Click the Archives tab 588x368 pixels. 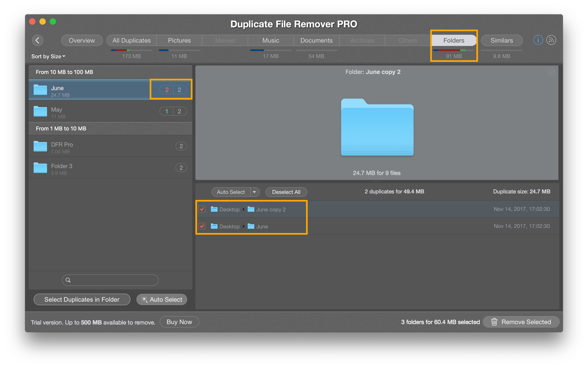(362, 40)
